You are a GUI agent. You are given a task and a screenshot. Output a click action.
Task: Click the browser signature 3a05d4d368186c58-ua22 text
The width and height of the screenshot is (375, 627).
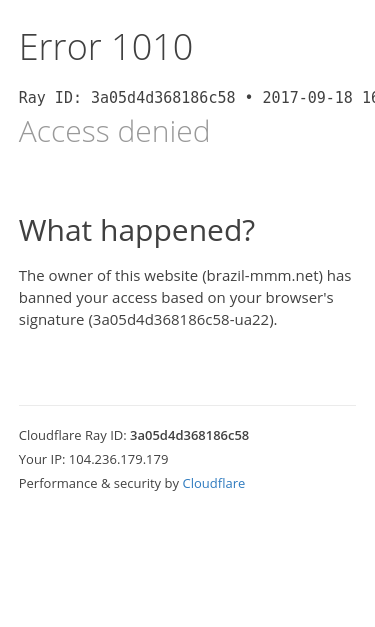click(x=182, y=320)
